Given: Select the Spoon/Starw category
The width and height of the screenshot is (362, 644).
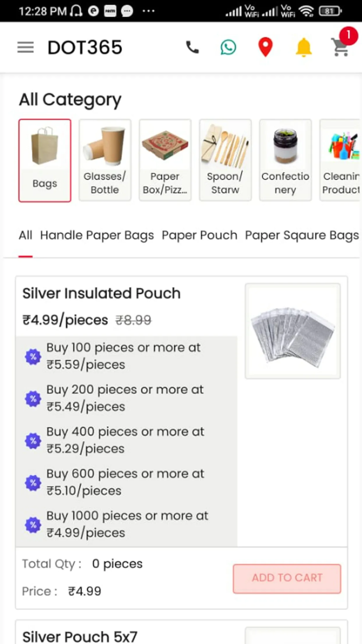Looking at the screenshot, I should tap(225, 160).
